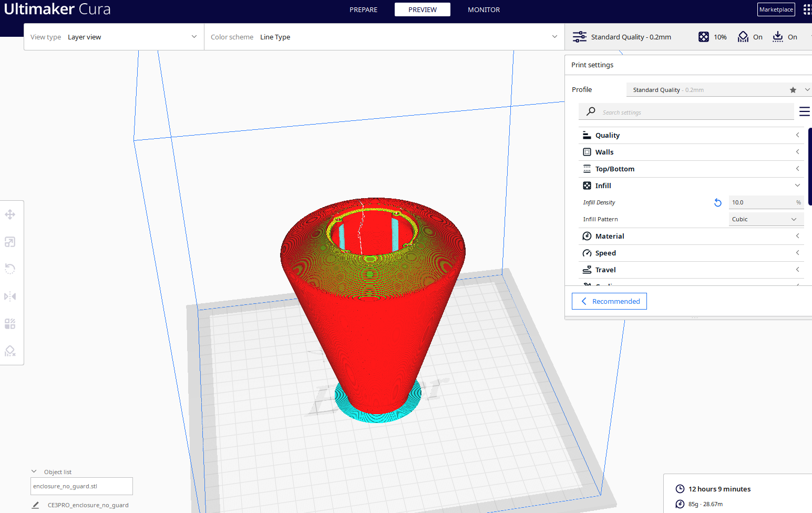Open the Infill Pattern dropdown

766,219
